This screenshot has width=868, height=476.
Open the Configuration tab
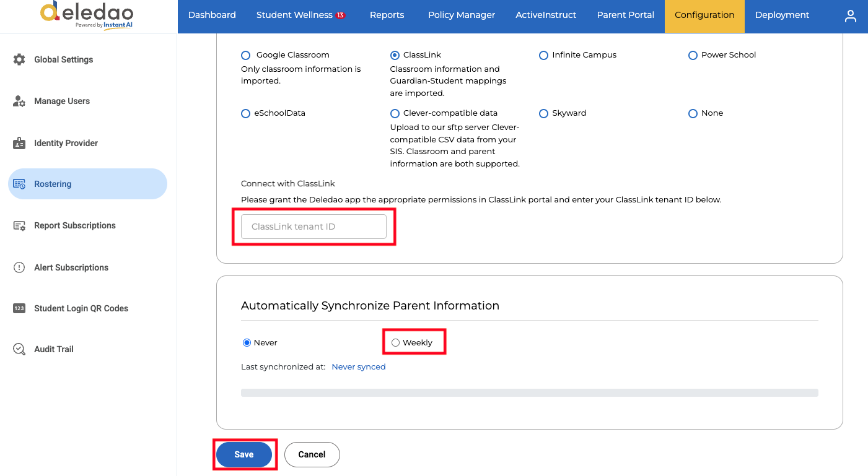coord(704,16)
